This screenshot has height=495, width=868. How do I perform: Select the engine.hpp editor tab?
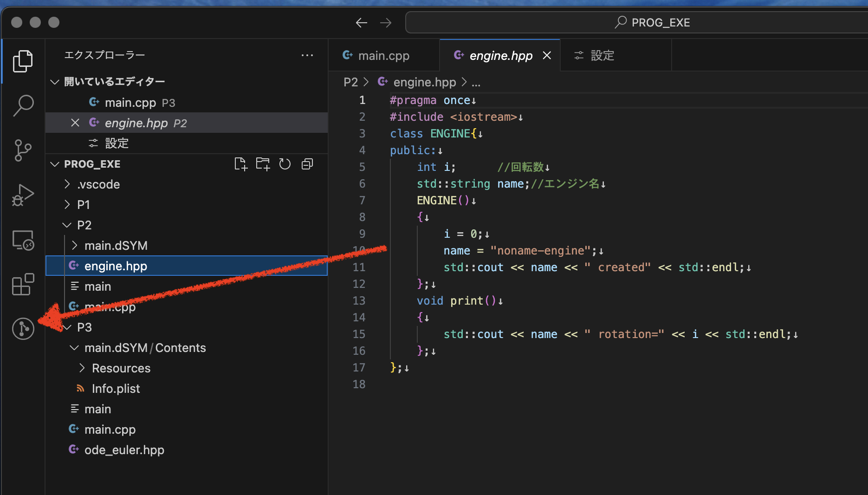coord(499,55)
